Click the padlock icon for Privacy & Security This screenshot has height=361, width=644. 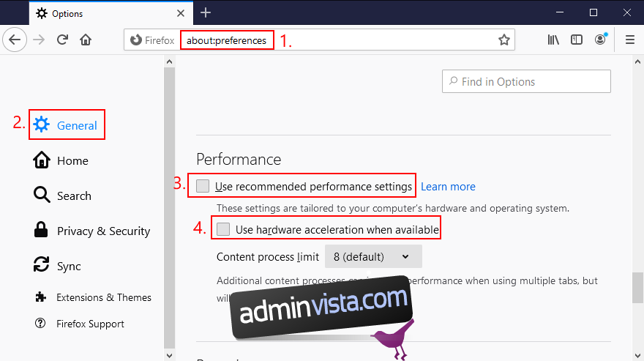click(41, 229)
